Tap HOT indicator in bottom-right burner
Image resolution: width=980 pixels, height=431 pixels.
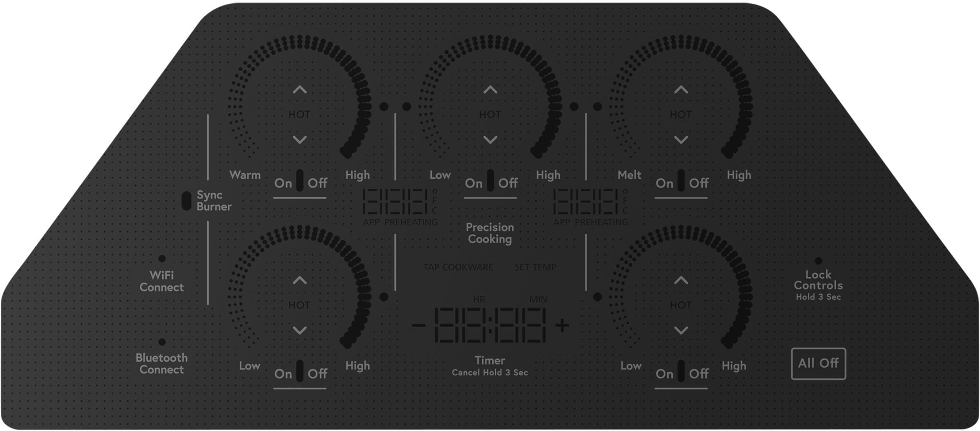[x=680, y=305]
